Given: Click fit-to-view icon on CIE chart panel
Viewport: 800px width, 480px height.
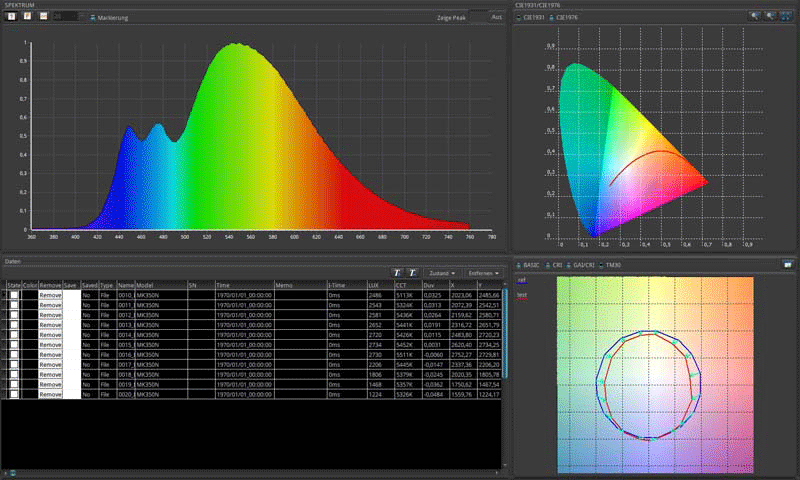Looking at the screenshot, I should point(787,17).
